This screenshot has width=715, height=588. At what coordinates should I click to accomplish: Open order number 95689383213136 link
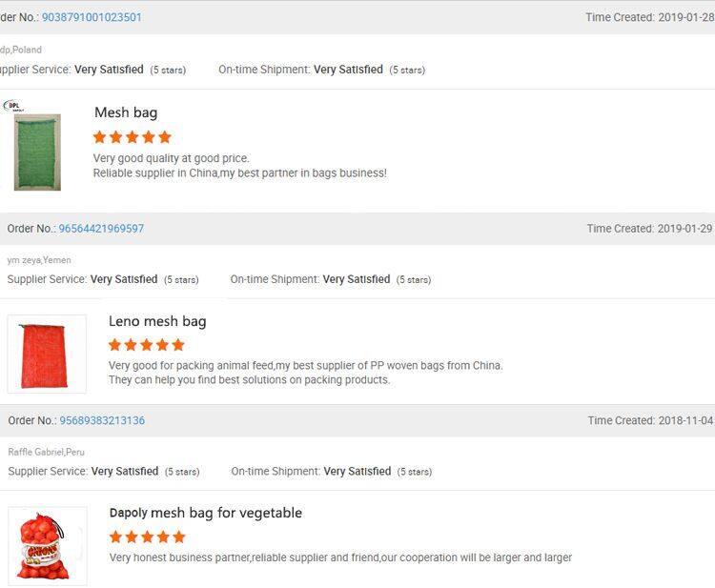(102, 420)
